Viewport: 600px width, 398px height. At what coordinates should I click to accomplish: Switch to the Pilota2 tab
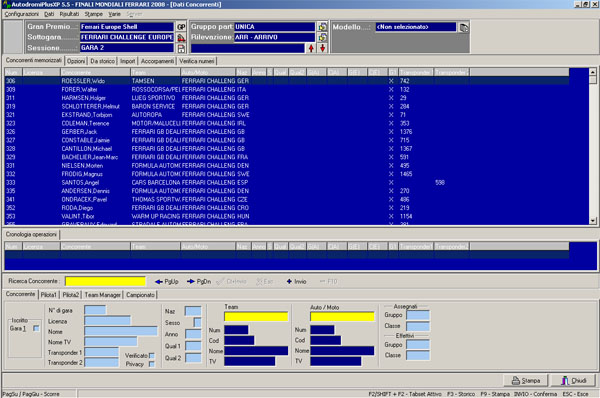71,295
